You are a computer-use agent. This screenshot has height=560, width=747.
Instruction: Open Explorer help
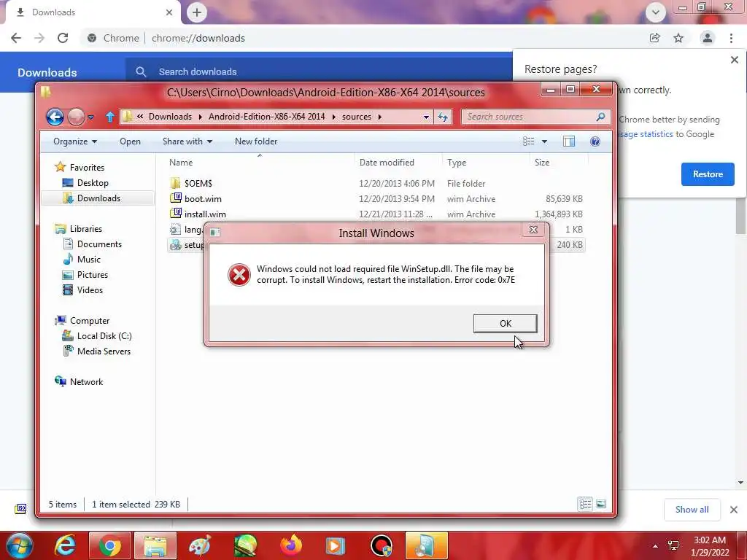595,141
